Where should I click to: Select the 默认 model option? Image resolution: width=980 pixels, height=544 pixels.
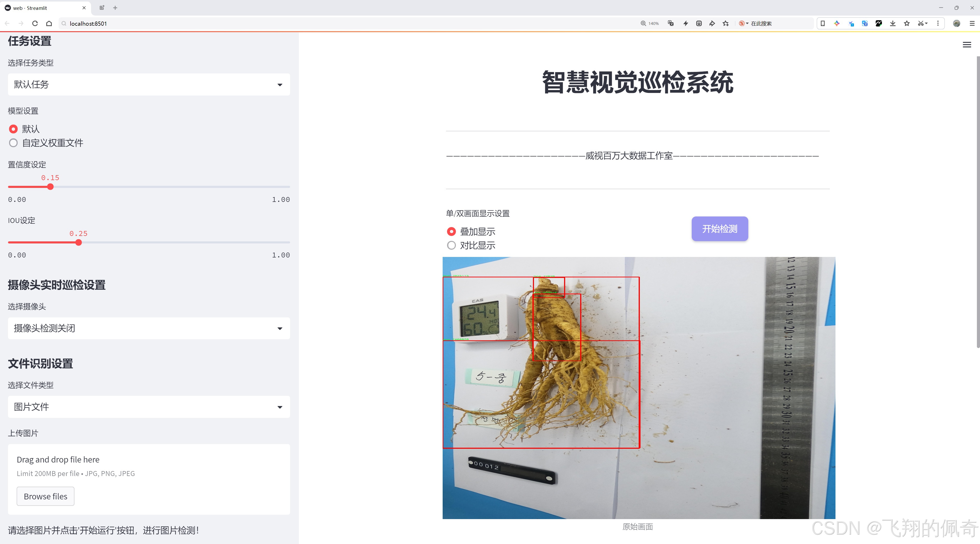(13, 129)
